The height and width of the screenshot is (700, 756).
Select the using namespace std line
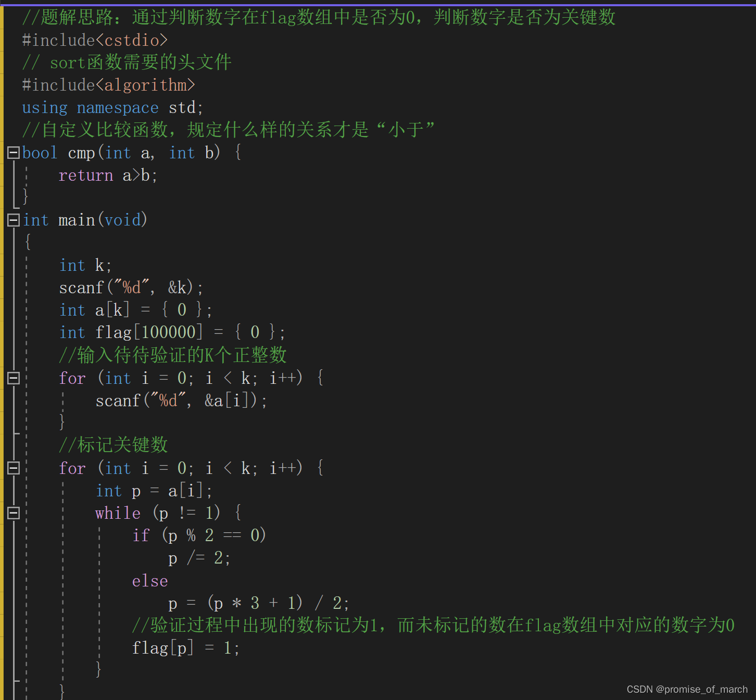point(112,107)
